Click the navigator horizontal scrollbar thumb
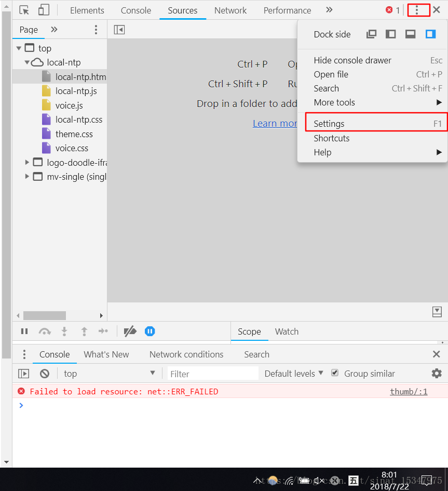448x491 pixels. [45, 315]
